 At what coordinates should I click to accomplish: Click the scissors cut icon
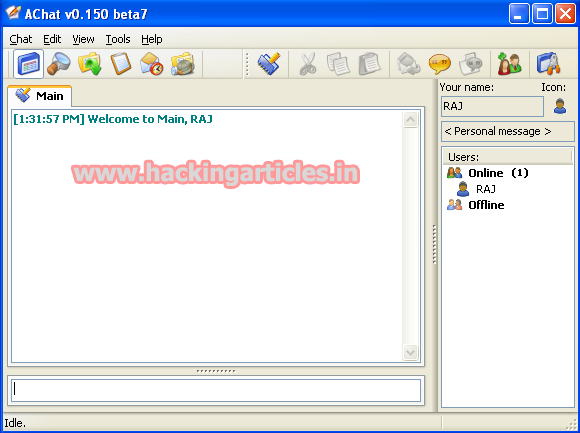[308, 64]
